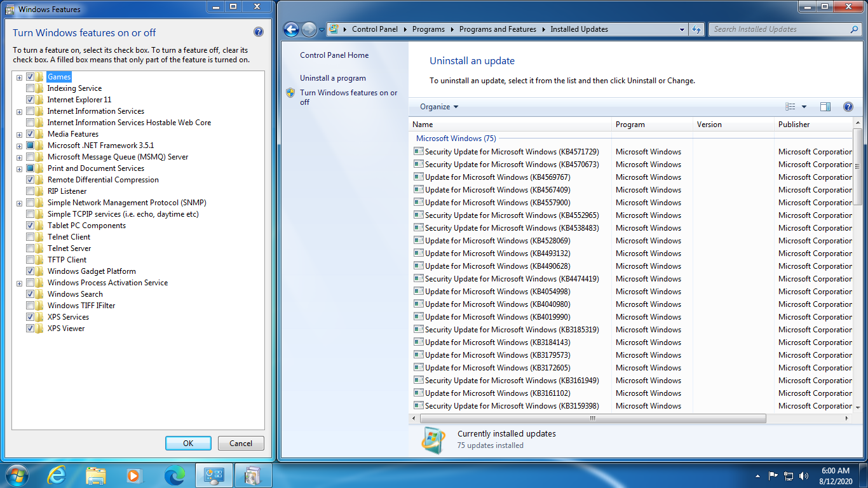Click the icon of update KB4571729
The height and width of the screenshot is (488, 868).
(418, 151)
